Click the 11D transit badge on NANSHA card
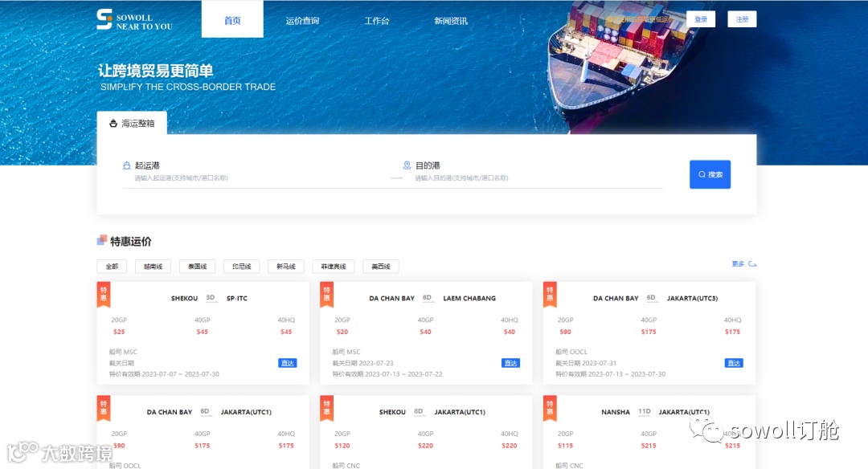 645,411
